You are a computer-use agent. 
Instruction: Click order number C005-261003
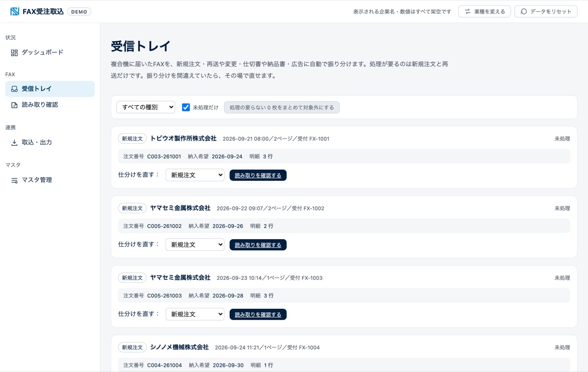pos(164,296)
